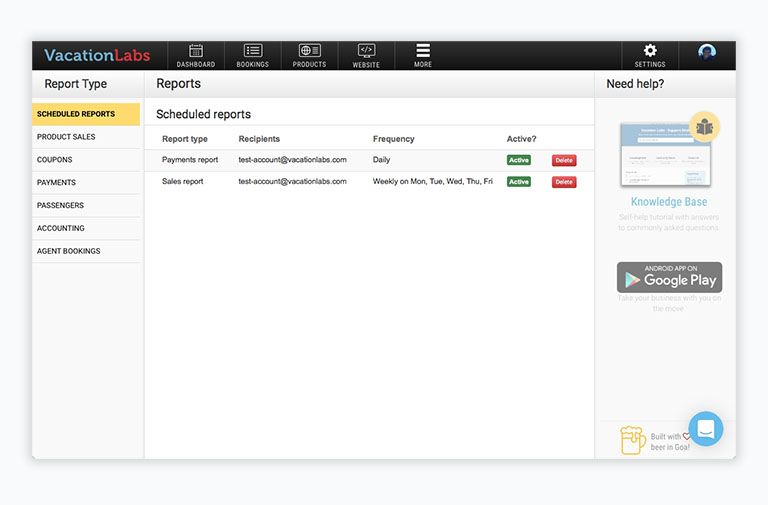
Task: Click the Payments report row label
Action: tap(190, 160)
